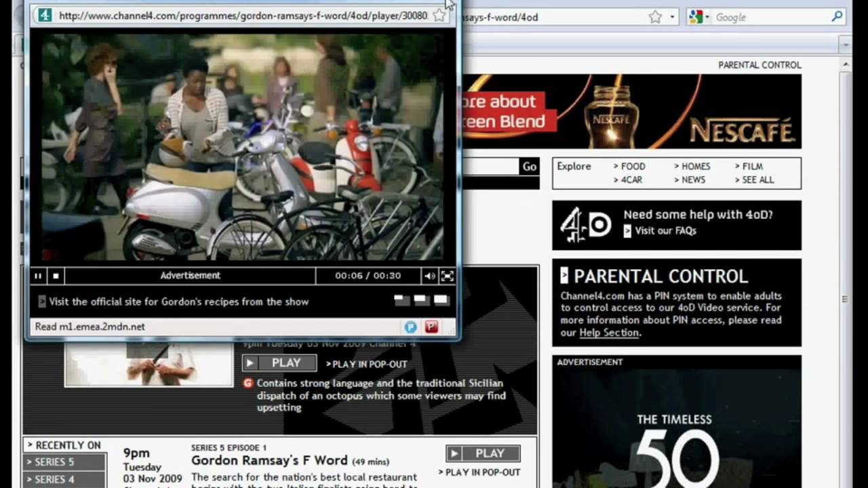868x488 pixels.
Task: Click the playback time display 00:06 / 00:30
Action: [x=368, y=276]
